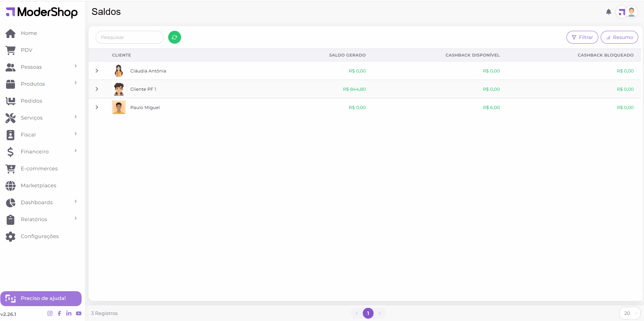
Task: Expand the Cláudia Antônia row
Action: tap(97, 71)
